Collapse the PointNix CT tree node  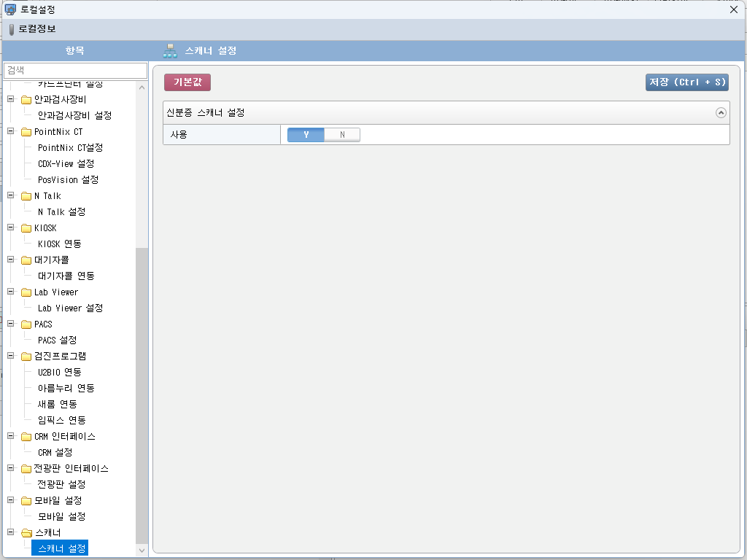tap(11, 132)
